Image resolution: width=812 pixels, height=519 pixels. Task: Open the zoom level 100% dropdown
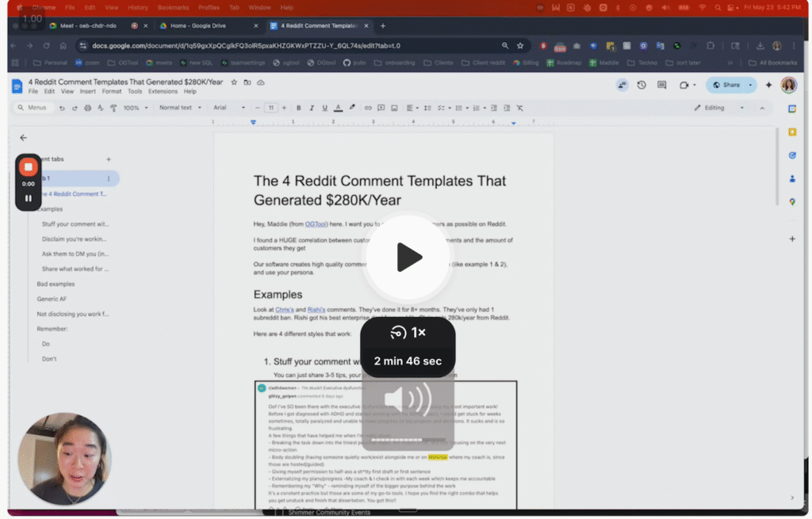[x=136, y=108]
